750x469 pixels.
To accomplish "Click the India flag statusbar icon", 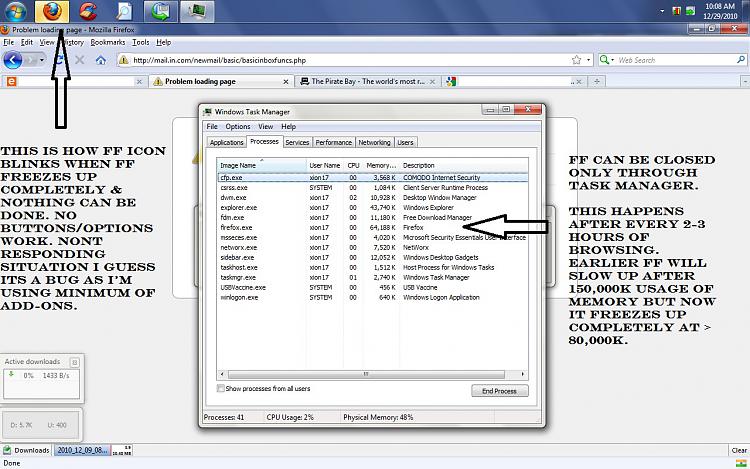I will pos(740,463).
